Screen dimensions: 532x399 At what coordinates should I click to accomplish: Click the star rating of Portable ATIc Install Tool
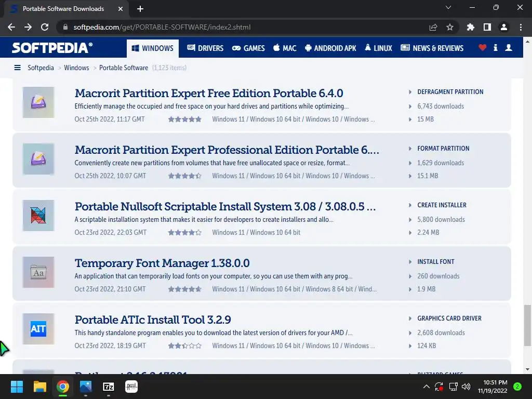(x=185, y=345)
